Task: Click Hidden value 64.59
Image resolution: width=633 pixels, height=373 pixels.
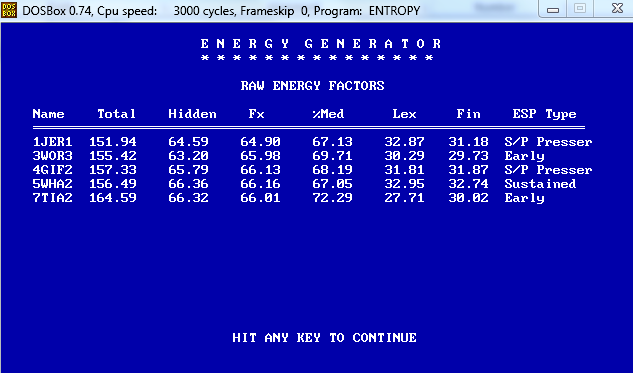Action: coord(189,142)
